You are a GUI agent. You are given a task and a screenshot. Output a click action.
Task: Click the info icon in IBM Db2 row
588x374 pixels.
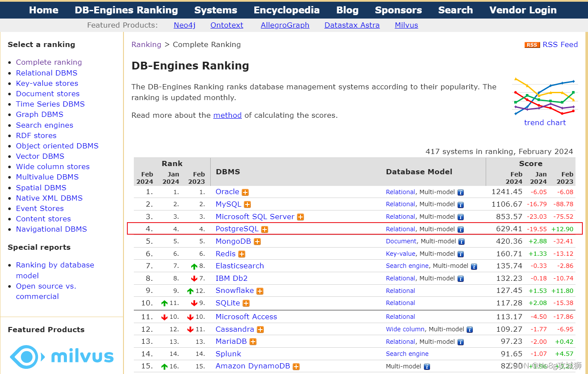(461, 279)
